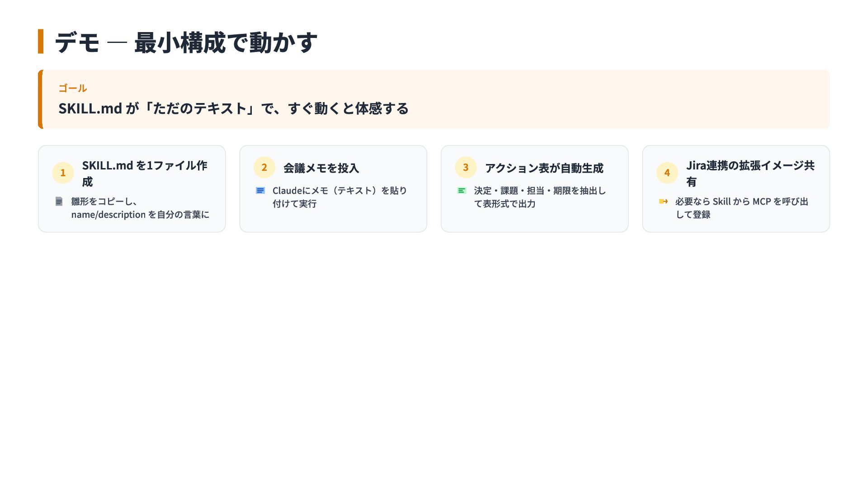The width and height of the screenshot is (868, 488).
Task: Select the goal sentence starting with SKILL.md が
Action: coord(233,108)
